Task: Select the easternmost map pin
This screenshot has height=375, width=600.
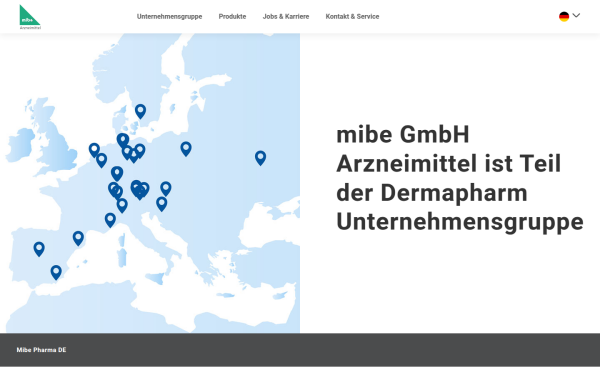Action: [261, 158]
